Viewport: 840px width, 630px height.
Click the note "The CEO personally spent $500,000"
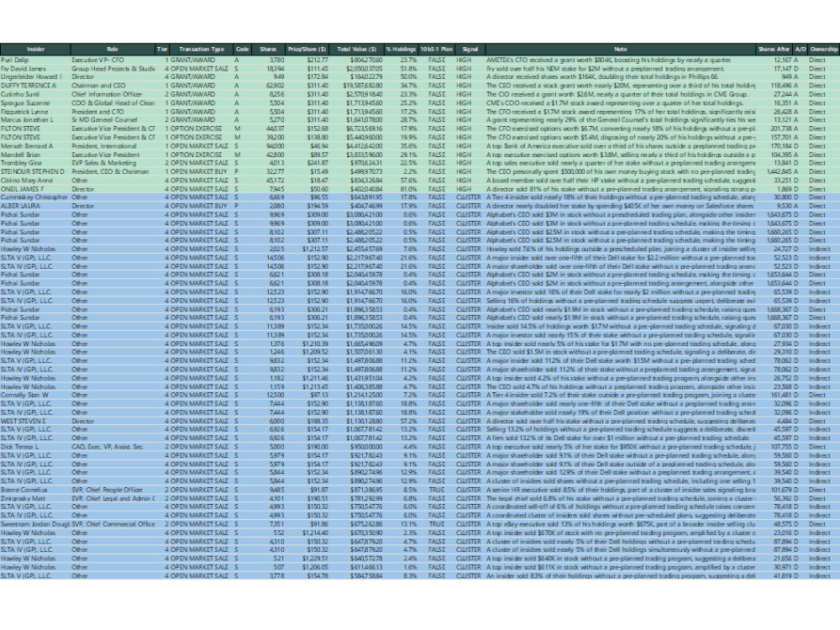click(x=621, y=171)
